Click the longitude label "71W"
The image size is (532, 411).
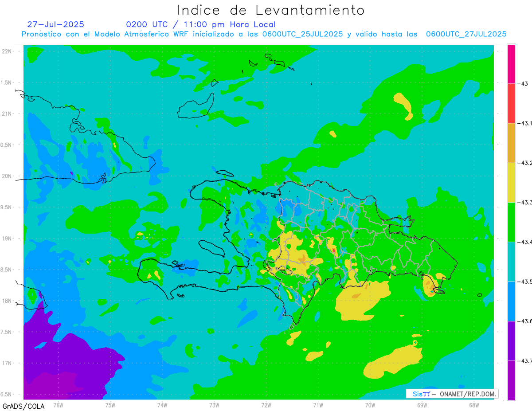[x=318, y=405]
